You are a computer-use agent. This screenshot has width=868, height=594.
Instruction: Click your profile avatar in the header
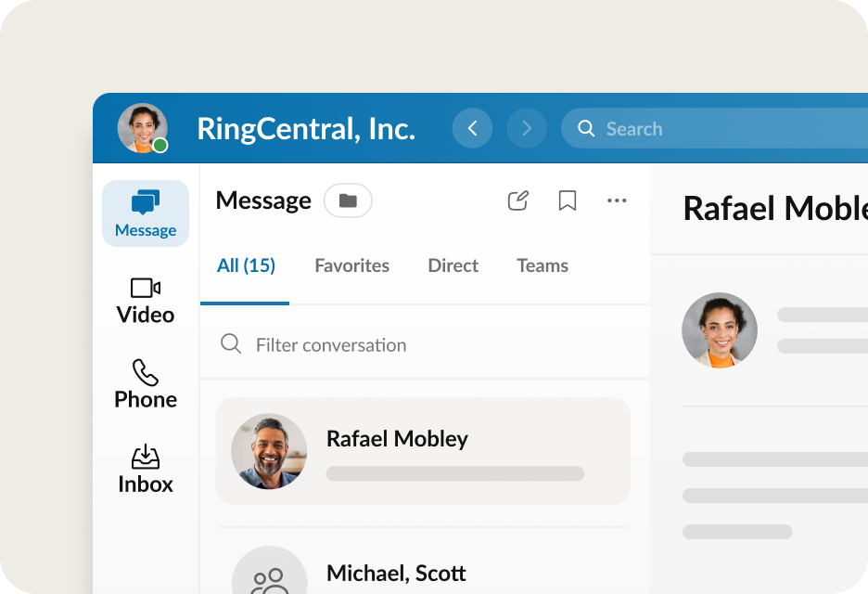143,128
